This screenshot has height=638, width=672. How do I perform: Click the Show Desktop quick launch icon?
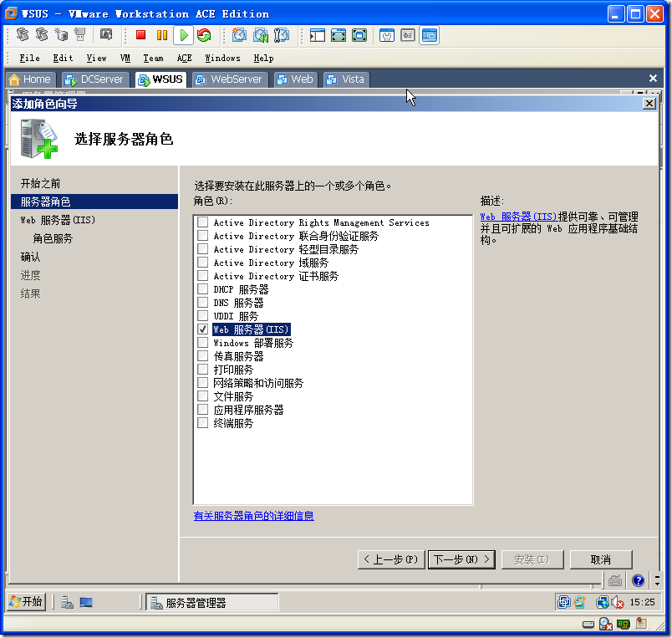click(x=86, y=602)
